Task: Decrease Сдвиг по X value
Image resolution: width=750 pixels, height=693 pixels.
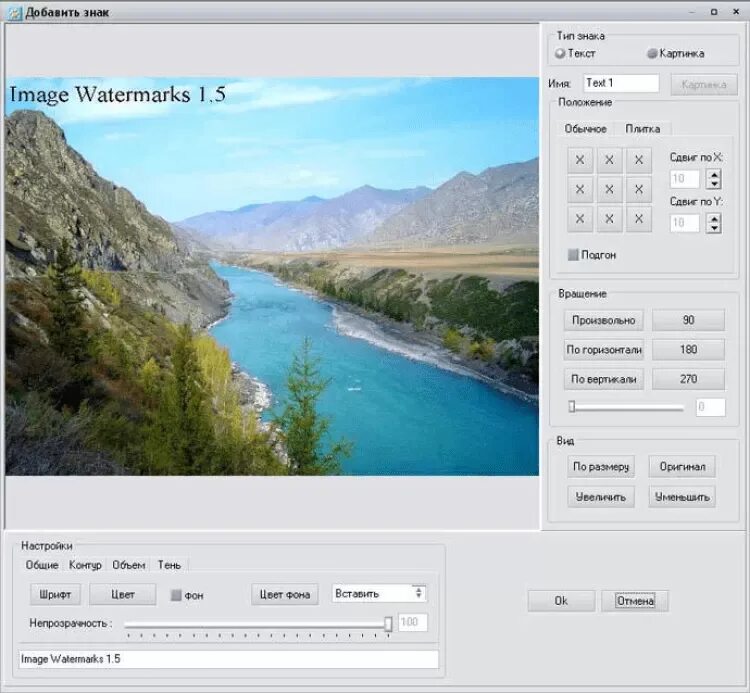Action: point(714,184)
